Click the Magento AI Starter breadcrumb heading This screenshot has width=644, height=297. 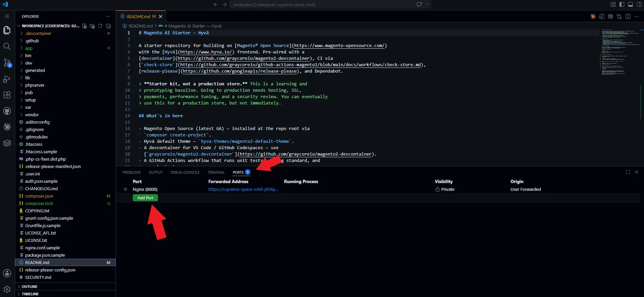193,26
